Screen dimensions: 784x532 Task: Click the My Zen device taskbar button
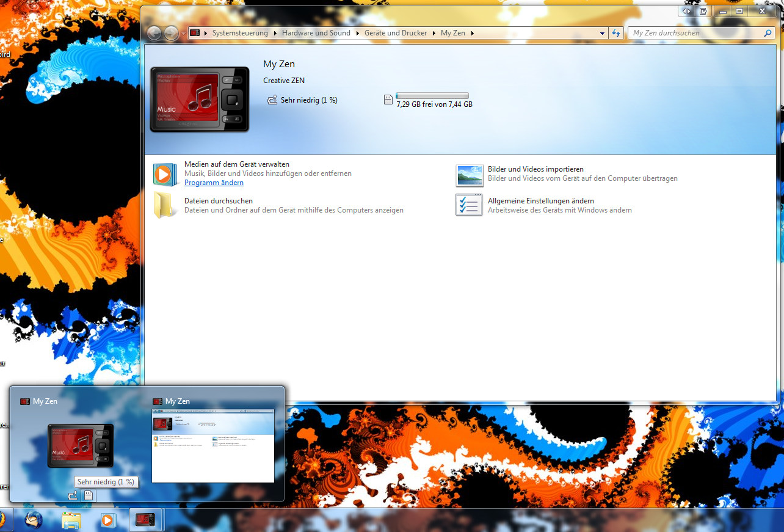[145, 520]
